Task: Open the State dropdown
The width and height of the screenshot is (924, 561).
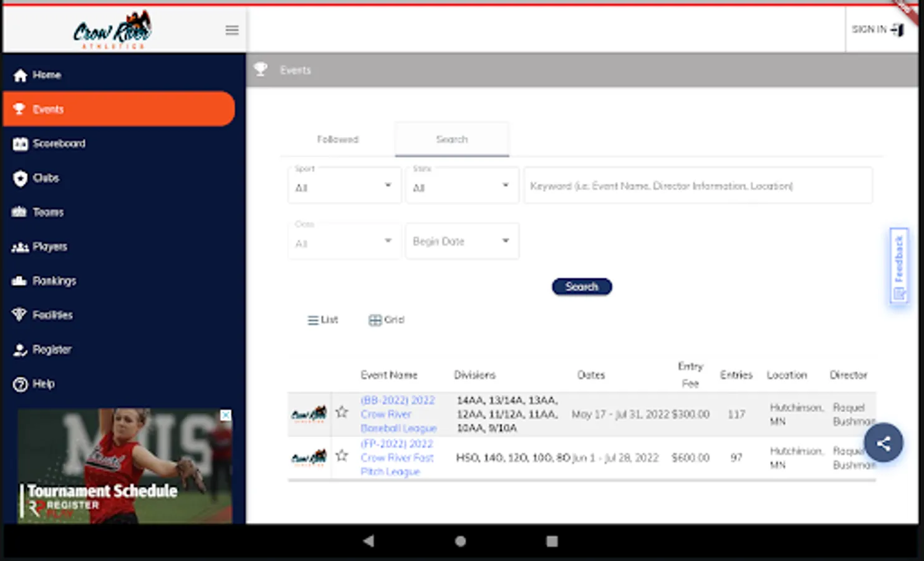Action: [462, 185]
